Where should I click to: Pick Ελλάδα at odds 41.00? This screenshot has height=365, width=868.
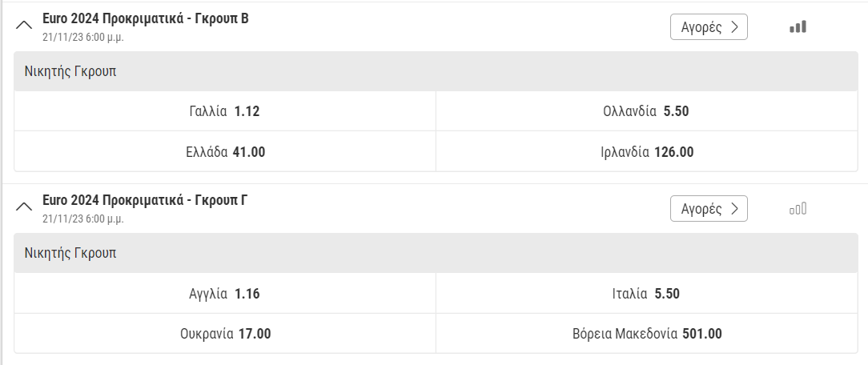pos(225,151)
